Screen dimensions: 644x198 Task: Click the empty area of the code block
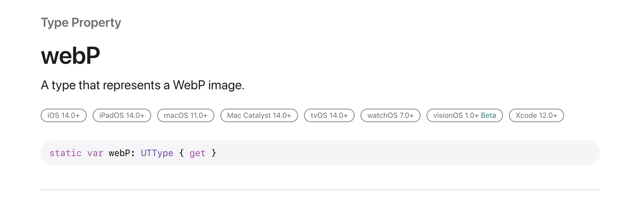pos(395,153)
